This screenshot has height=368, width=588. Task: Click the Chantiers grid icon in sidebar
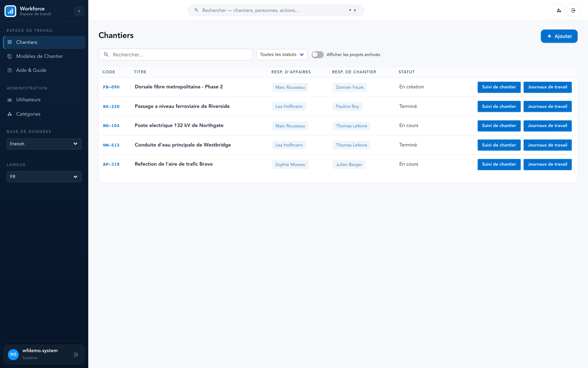tap(10, 42)
